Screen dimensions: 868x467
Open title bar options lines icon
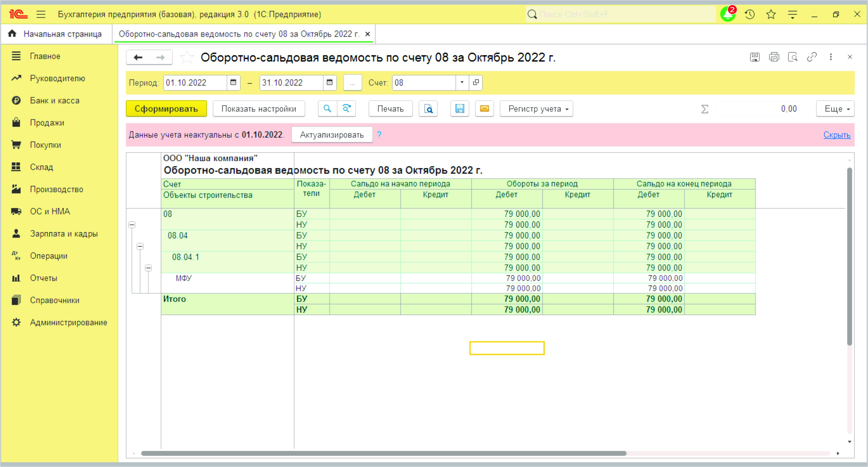point(793,14)
